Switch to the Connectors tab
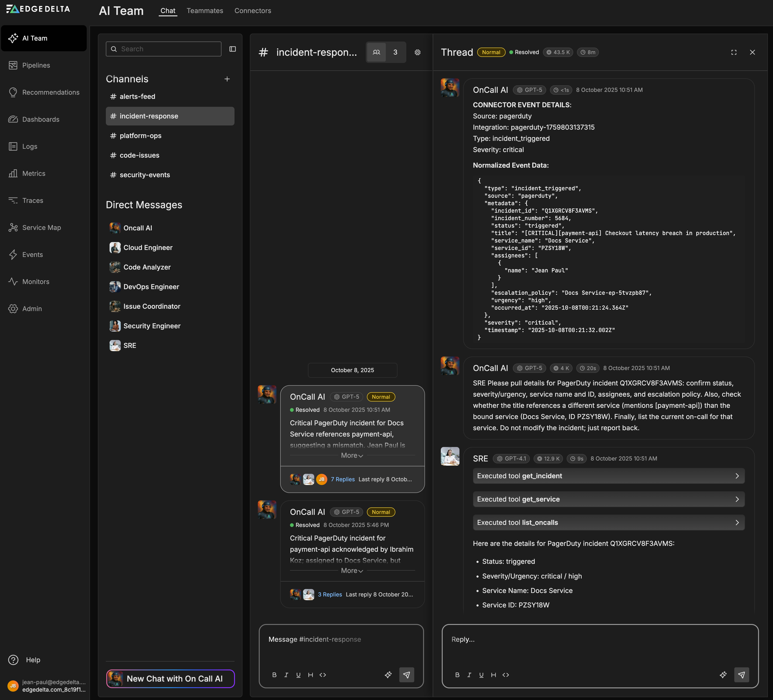 [253, 11]
